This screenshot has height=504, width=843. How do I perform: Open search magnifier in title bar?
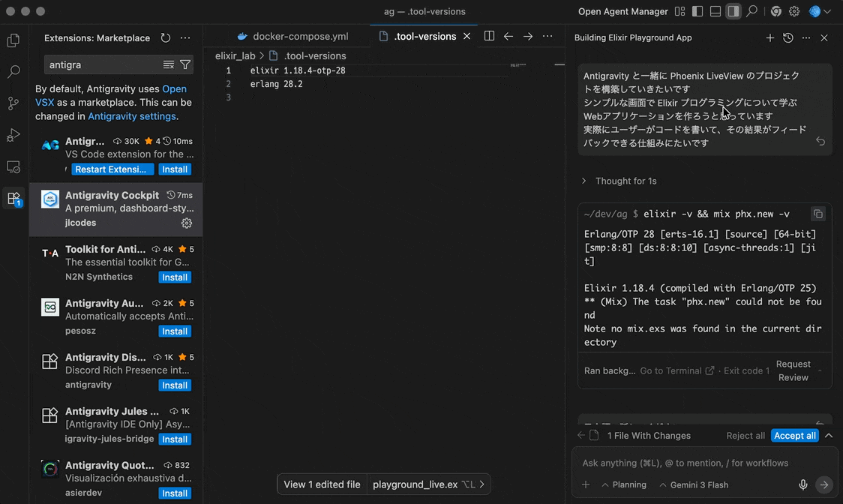[752, 11]
